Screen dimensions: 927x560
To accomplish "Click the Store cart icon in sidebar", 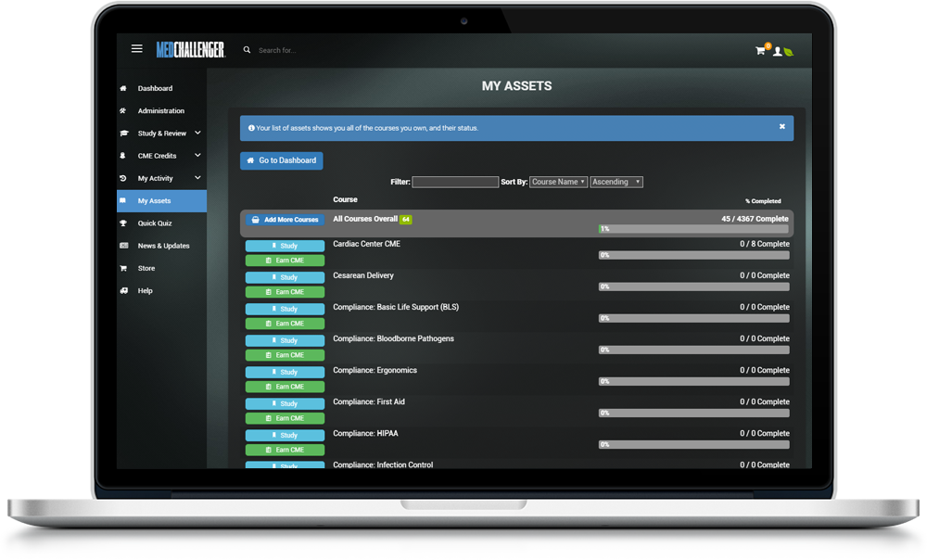I will pyautogui.click(x=123, y=269).
